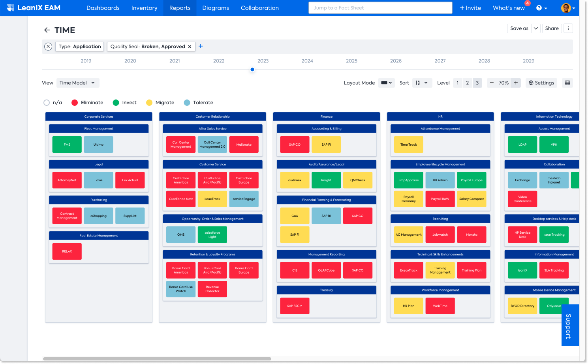
Task: Open the three-dot more options menu
Action: pos(568,28)
